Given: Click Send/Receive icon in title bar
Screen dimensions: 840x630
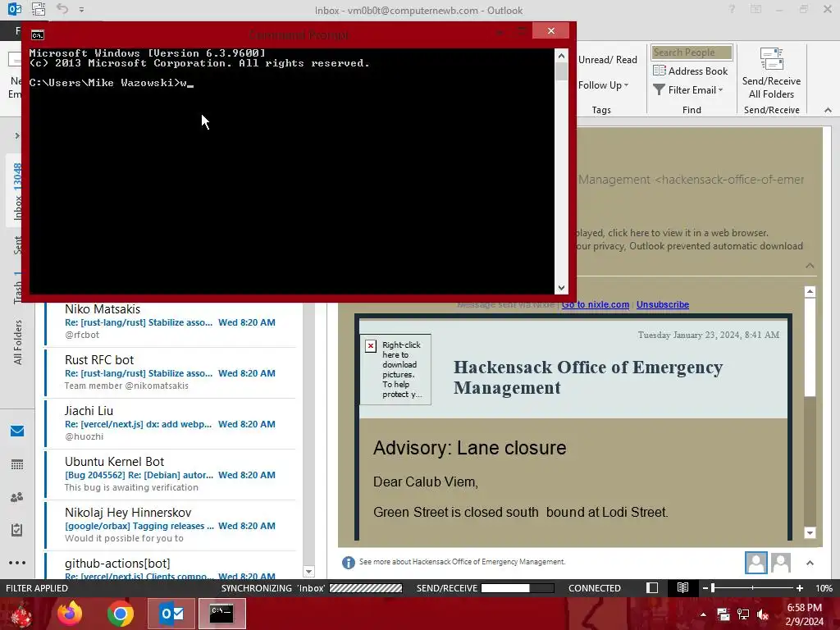Looking at the screenshot, I should point(38,9).
